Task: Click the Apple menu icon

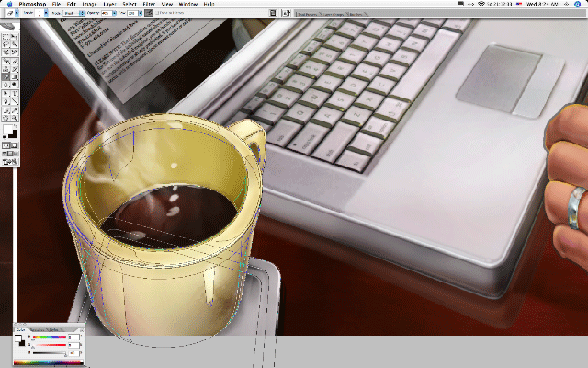Action: coord(8,5)
